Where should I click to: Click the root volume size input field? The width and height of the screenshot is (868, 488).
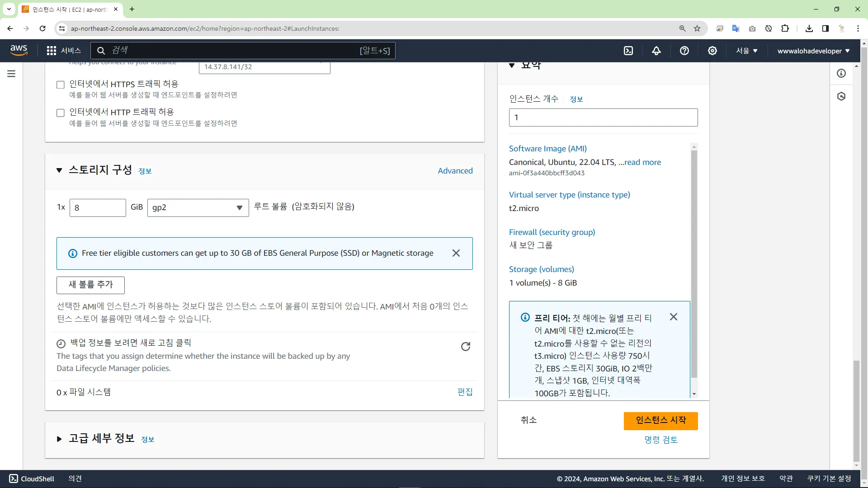tap(98, 208)
